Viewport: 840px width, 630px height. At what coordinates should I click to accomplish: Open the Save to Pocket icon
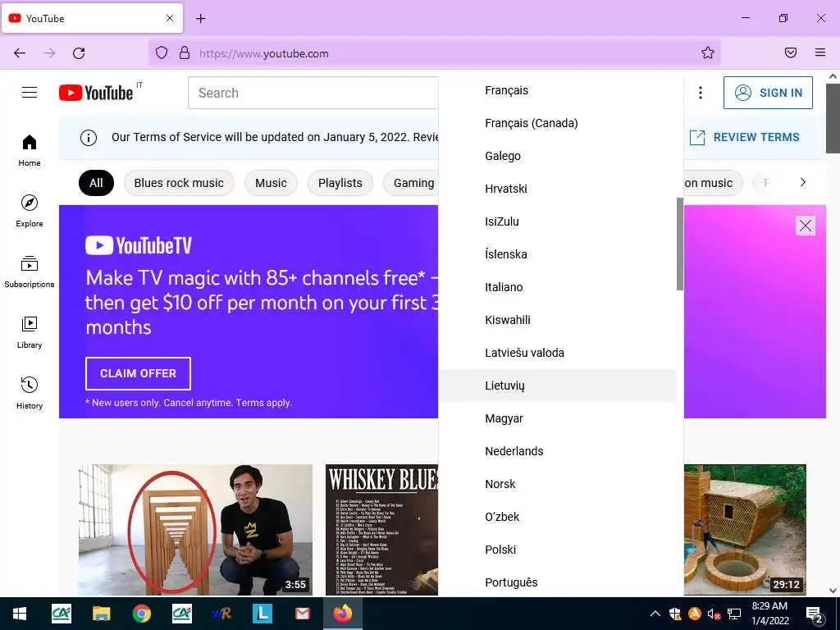(791, 52)
